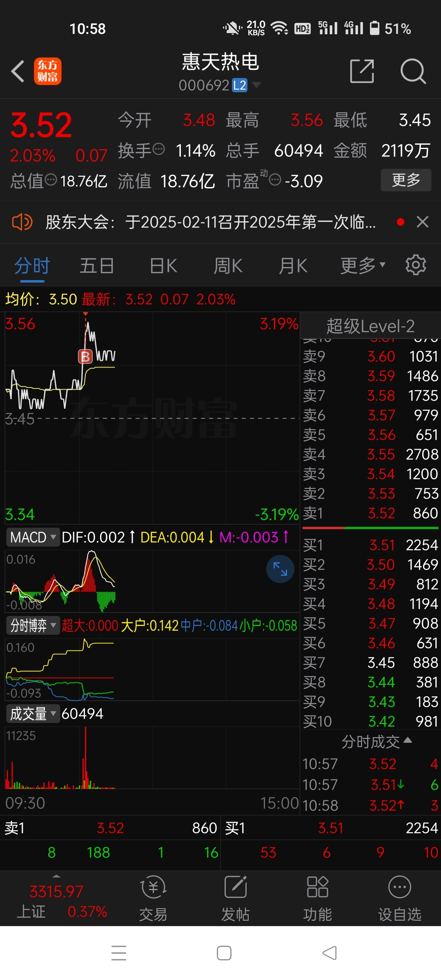Tap the bid-ask ratio color bar
Image resolution: width=441 pixels, height=980 pixels.
tap(370, 528)
